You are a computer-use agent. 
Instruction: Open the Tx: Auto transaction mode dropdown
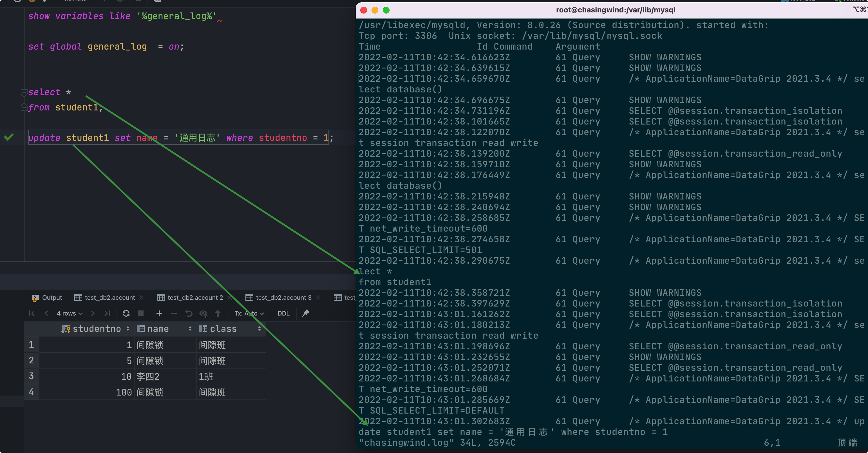click(249, 313)
